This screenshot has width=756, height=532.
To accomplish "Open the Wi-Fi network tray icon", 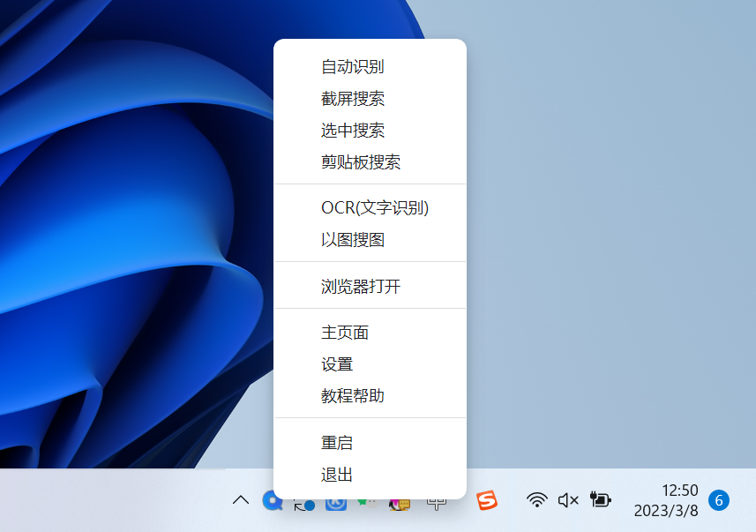I will pos(536,500).
